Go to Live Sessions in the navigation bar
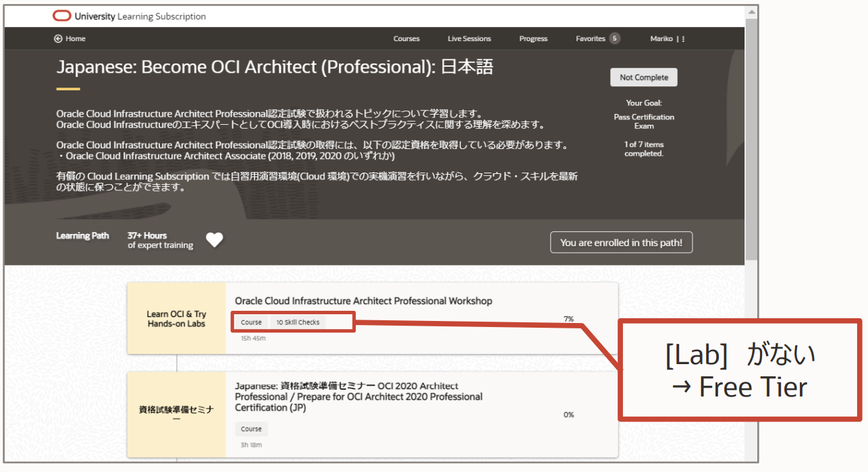Screen dimensions: 868x472 pyautogui.click(x=469, y=39)
